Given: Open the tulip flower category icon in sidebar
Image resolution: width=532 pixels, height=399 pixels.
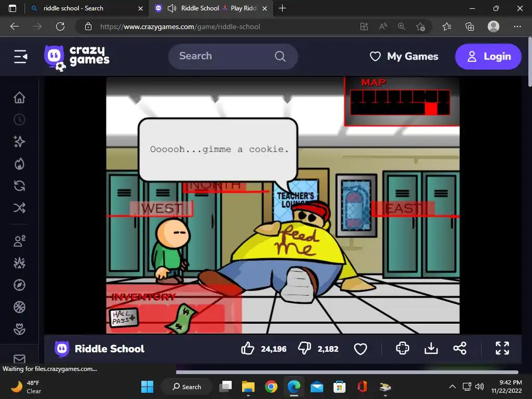Looking at the screenshot, I should tap(19, 329).
